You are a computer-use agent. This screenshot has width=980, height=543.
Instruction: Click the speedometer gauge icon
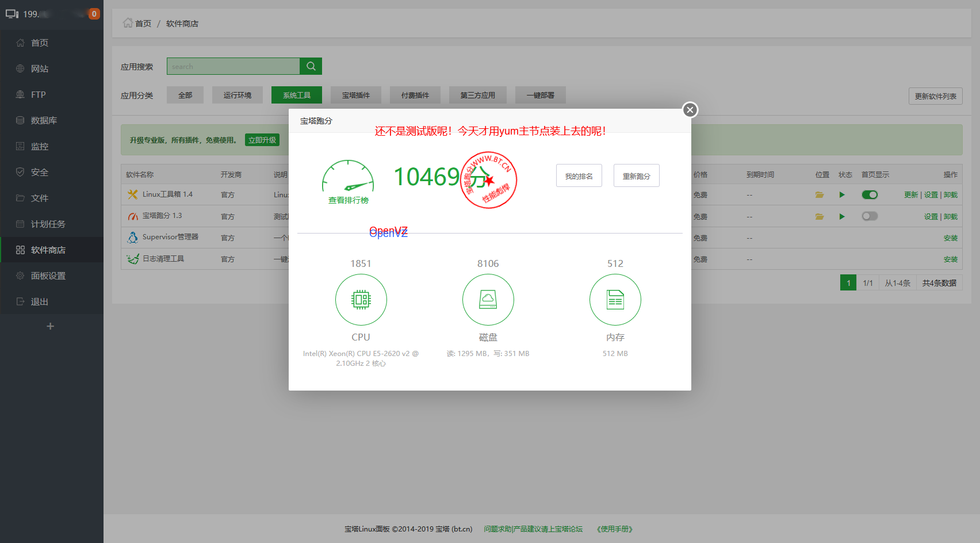coord(348,176)
